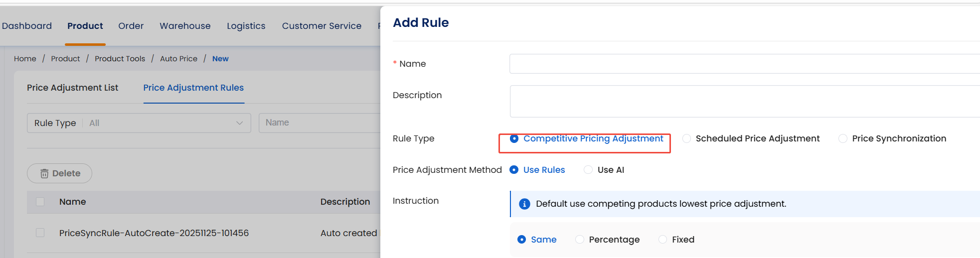The height and width of the screenshot is (258, 980).
Task: Select Price Synchronization rule type
Action: click(x=843, y=138)
